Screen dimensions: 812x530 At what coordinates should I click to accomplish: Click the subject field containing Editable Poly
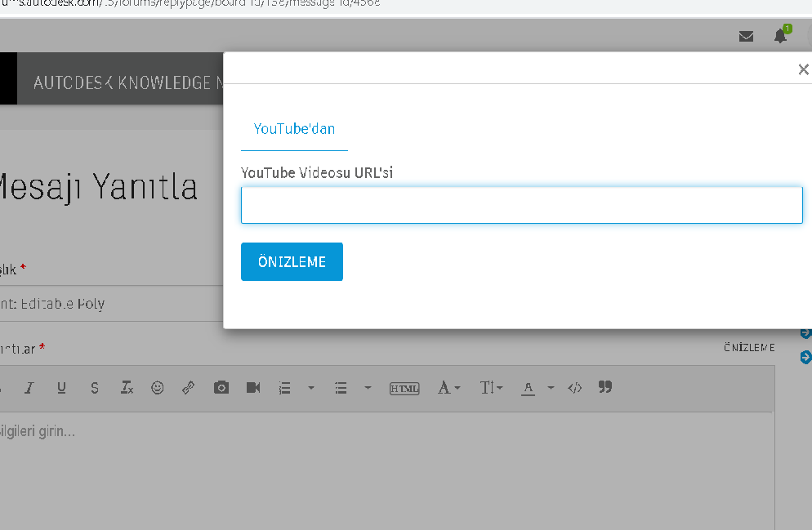111,303
